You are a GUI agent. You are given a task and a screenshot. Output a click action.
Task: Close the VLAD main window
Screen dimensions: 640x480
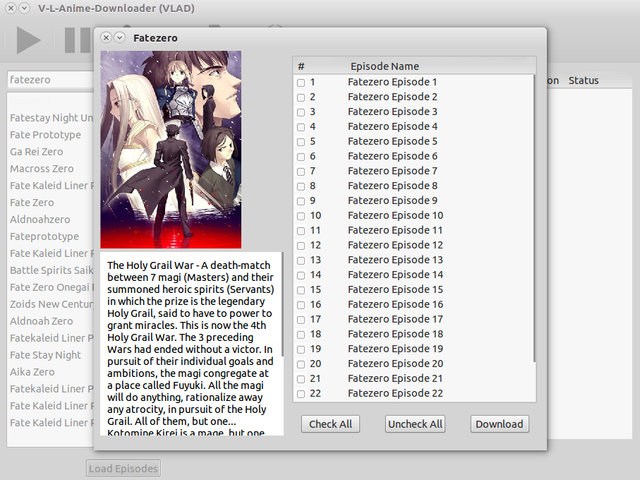(x=11, y=8)
